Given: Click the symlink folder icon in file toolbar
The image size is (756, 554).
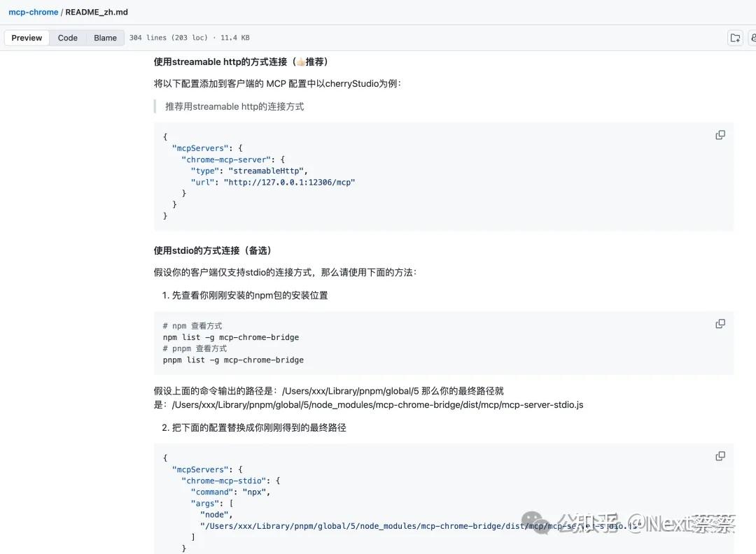Looking at the screenshot, I should point(734,38).
